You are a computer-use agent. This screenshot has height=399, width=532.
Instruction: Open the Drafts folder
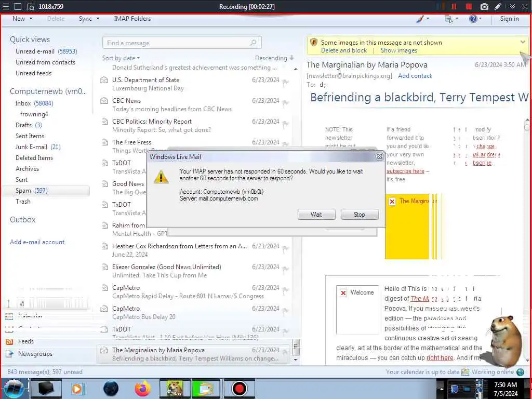click(29, 125)
